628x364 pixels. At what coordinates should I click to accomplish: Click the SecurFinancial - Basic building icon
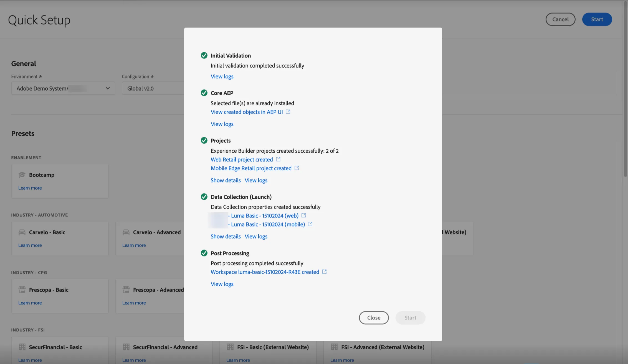click(22, 347)
